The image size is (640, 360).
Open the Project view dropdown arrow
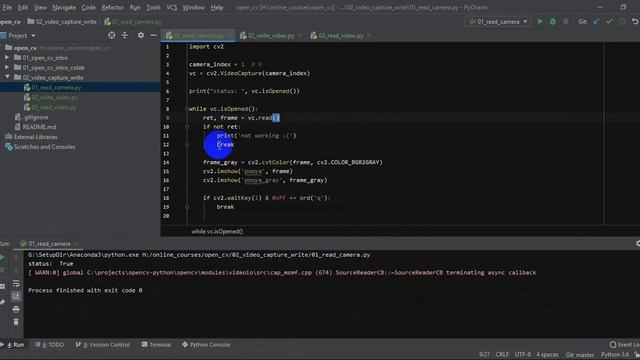[x=33, y=36]
